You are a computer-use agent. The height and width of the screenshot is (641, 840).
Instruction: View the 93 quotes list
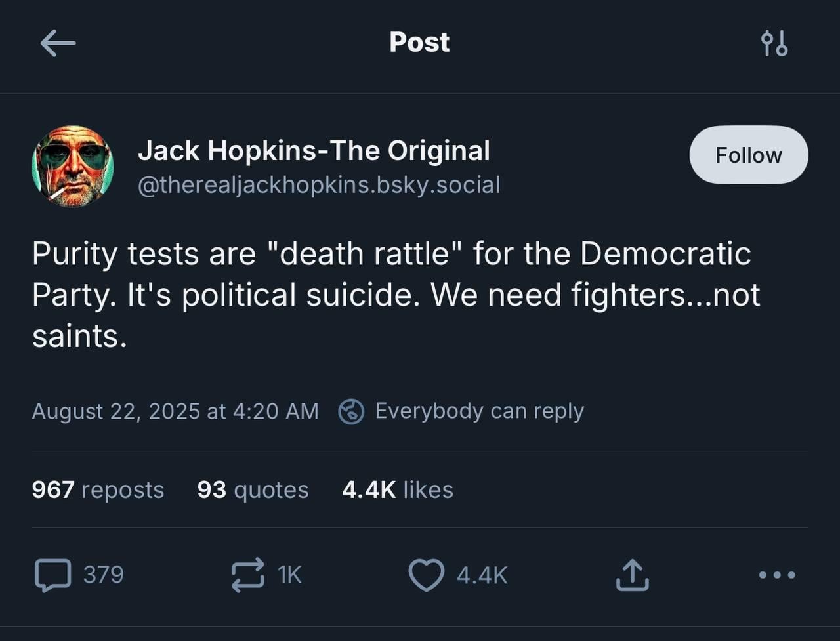tap(253, 489)
